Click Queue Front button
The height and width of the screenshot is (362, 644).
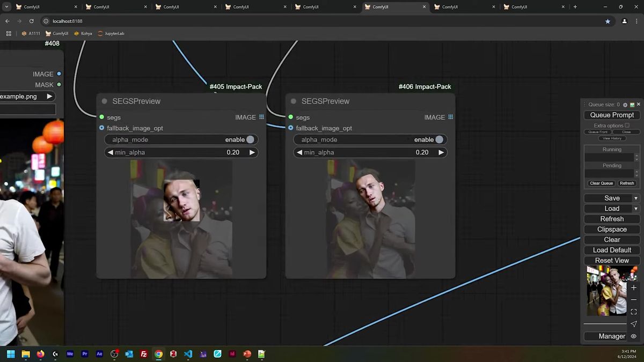(x=598, y=132)
